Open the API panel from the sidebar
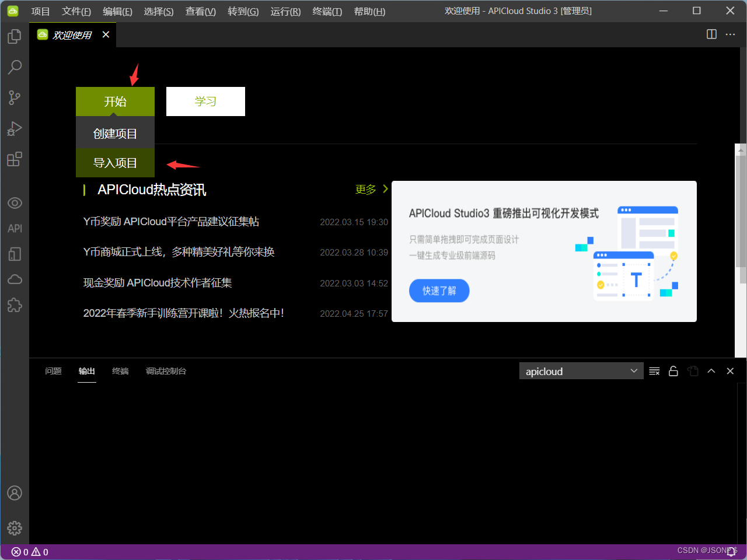 click(x=15, y=228)
